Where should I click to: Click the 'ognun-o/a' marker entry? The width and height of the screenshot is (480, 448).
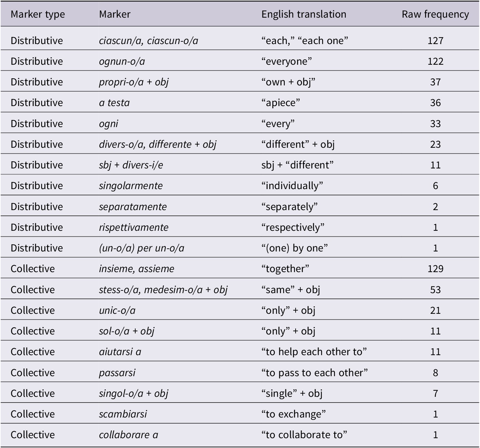[x=122, y=61]
